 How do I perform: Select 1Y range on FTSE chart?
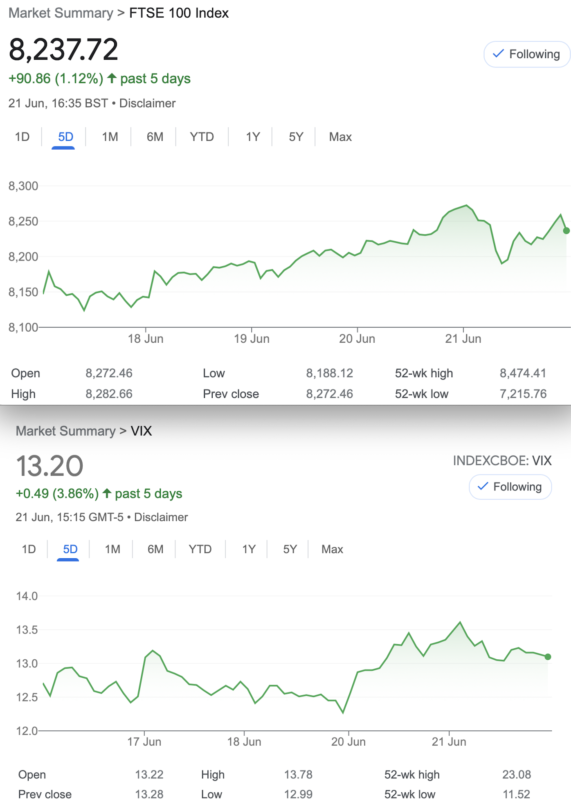point(253,137)
